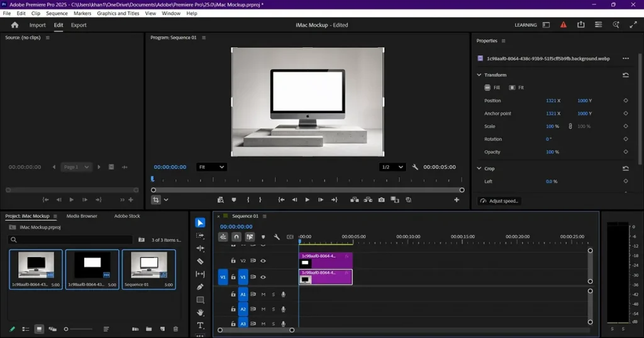Toggle V1 track output eye

tap(263, 277)
